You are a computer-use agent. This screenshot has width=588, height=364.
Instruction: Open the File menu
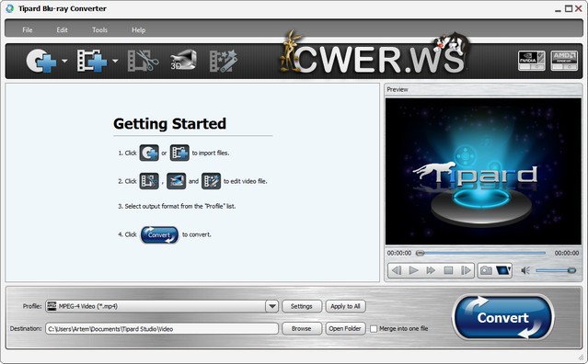(28, 30)
